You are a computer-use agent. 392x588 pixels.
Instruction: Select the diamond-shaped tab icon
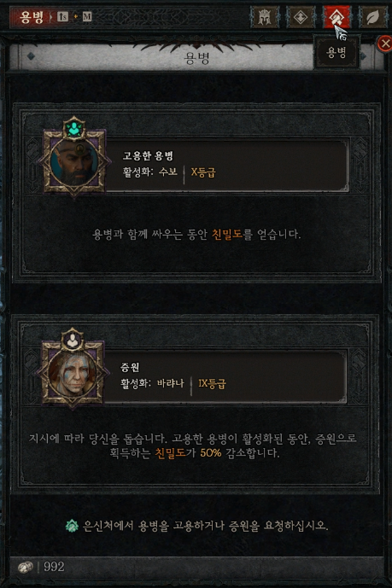[x=301, y=17]
